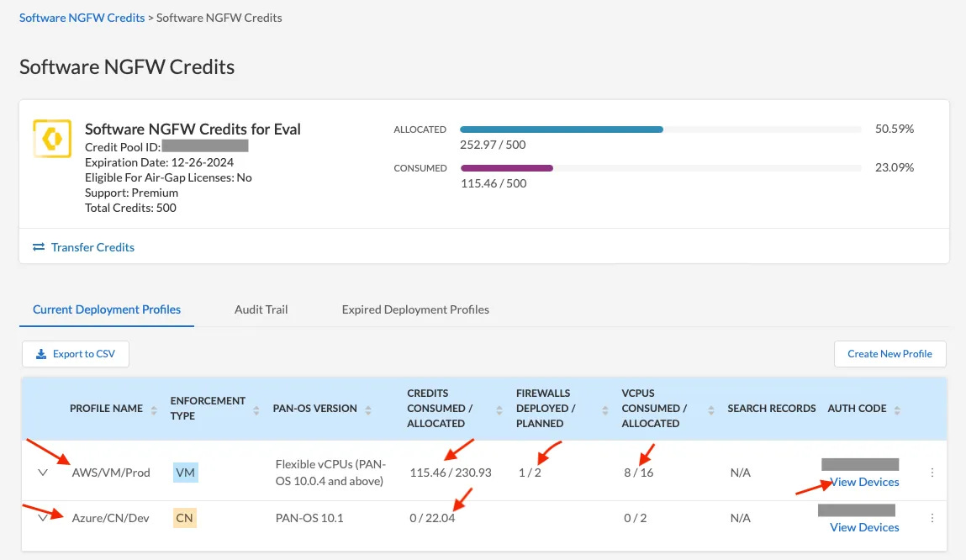
Task: Open the kebab menu for AWS/VM/Prod row
Action: pyautogui.click(x=932, y=473)
